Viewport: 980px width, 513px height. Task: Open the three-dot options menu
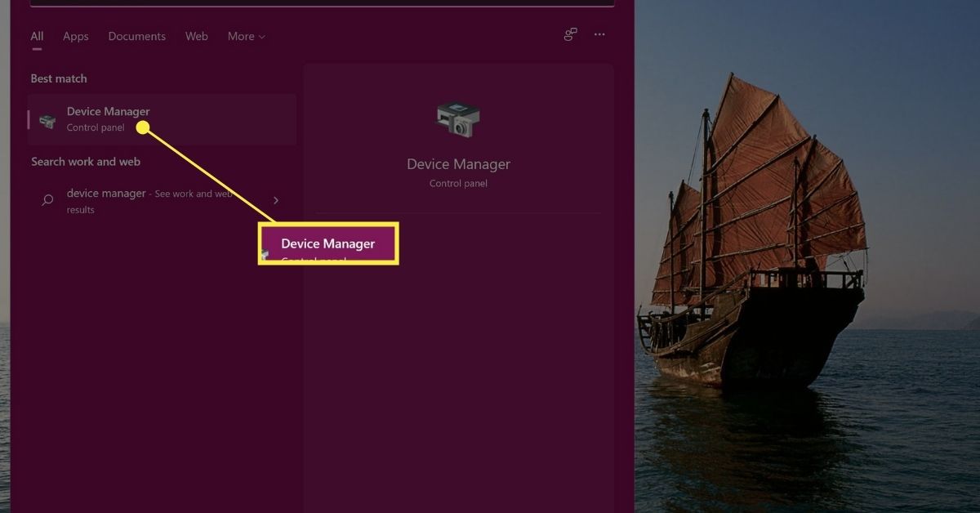tap(599, 34)
